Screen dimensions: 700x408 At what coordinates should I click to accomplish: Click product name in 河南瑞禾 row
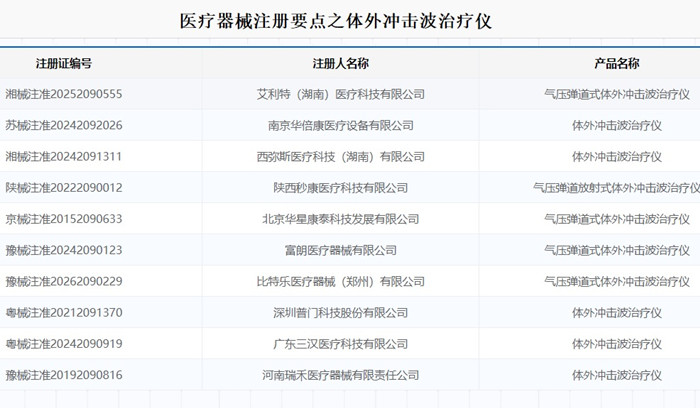point(617,375)
